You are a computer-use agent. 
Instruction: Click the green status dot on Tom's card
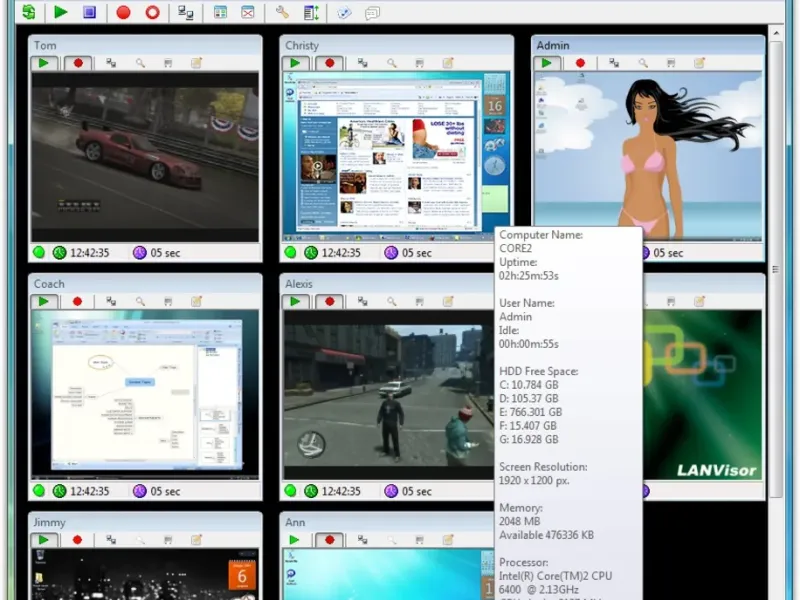point(39,253)
